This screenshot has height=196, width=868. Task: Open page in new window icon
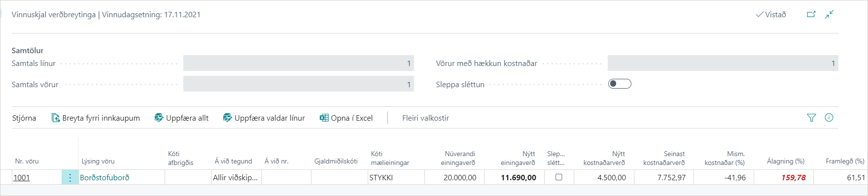point(811,14)
